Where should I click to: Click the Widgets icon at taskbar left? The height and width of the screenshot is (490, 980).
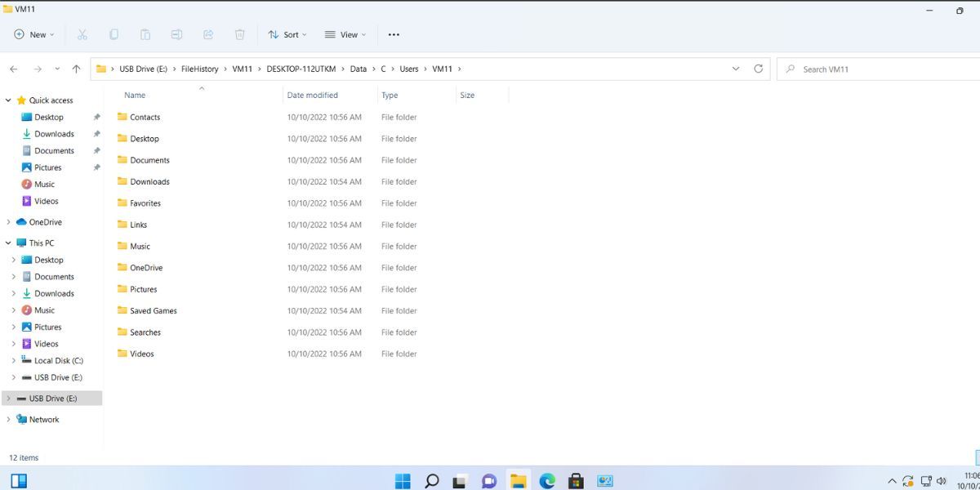click(18, 481)
